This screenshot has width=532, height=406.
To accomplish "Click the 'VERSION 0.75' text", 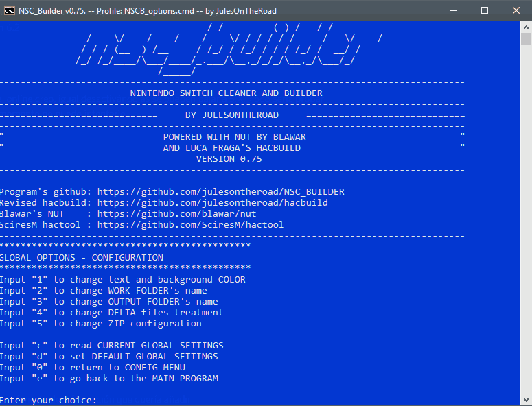I will pos(229,159).
